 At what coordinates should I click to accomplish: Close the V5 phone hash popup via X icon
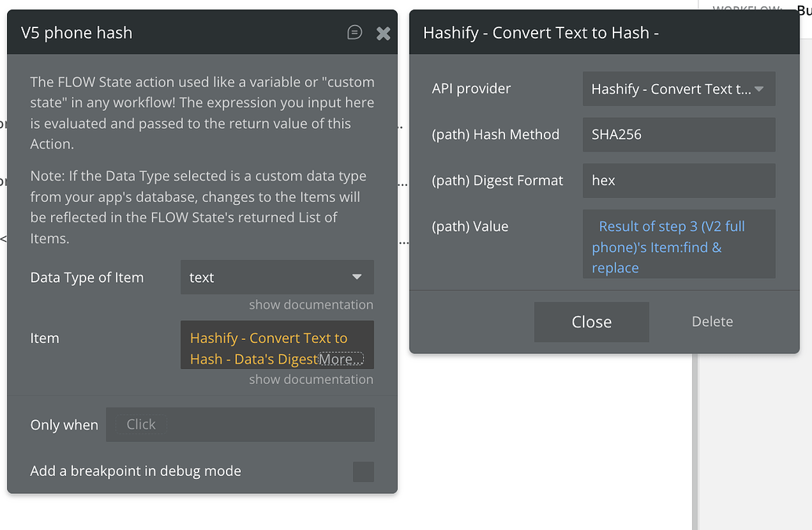[x=383, y=32]
